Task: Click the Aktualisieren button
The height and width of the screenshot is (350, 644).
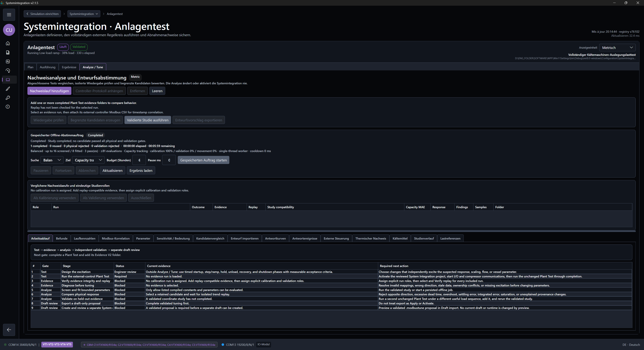Action: [113, 171]
